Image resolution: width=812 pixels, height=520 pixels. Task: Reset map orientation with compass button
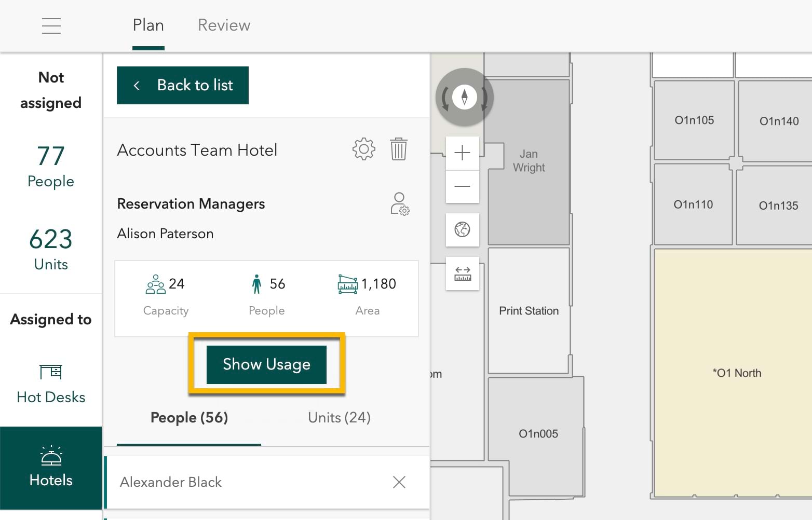click(464, 97)
